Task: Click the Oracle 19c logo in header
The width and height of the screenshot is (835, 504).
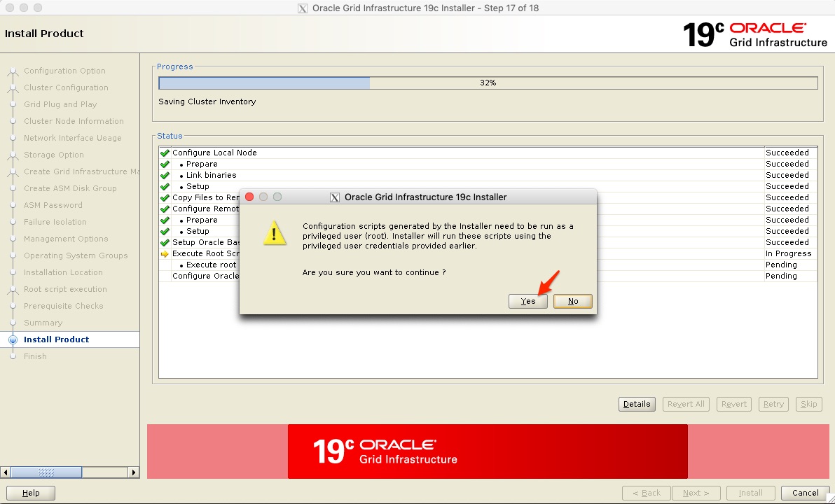Action: 755,34
